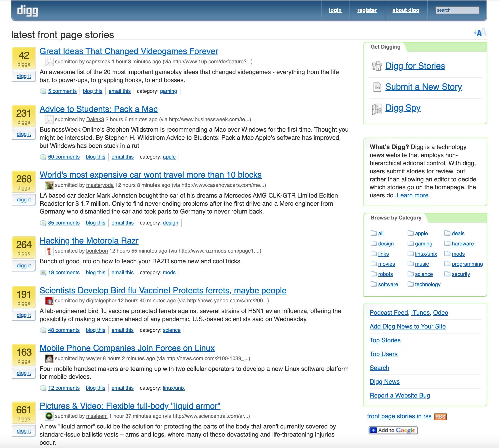Click the gaming category link

coord(423,244)
